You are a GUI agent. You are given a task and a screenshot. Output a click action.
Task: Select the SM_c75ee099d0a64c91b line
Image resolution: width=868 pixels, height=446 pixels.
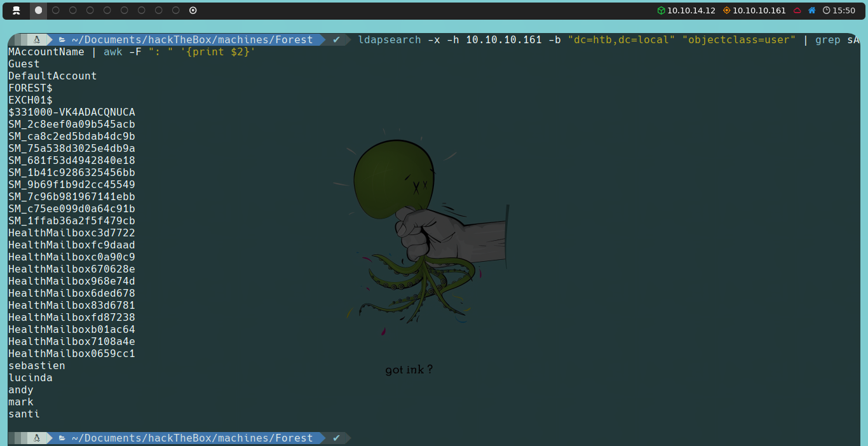click(72, 208)
